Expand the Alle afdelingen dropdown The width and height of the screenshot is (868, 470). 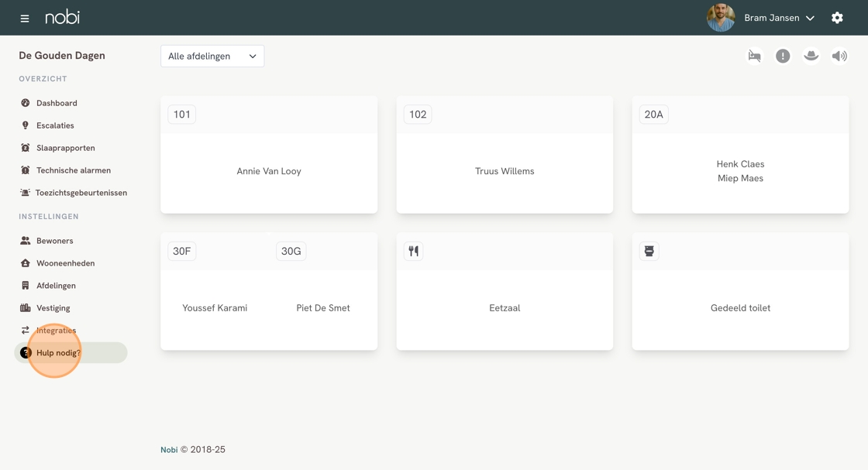(x=212, y=56)
